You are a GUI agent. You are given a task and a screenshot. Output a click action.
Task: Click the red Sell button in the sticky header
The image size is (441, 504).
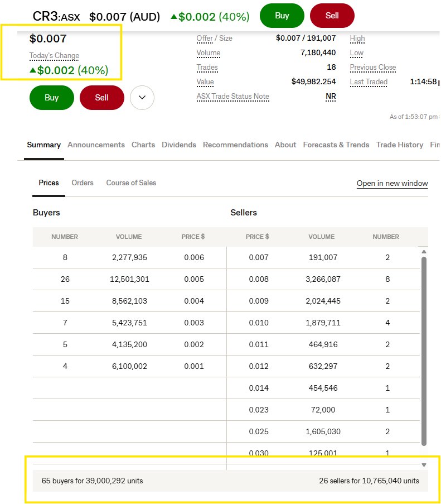click(x=332, y=16)
